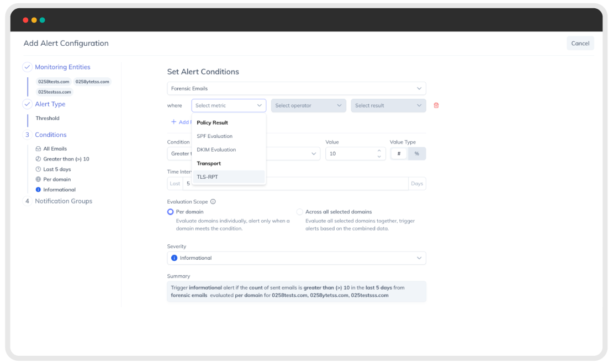Click Monitoring Entities checkmark step icon
613x364 pixels.
[x=27, y=67]
